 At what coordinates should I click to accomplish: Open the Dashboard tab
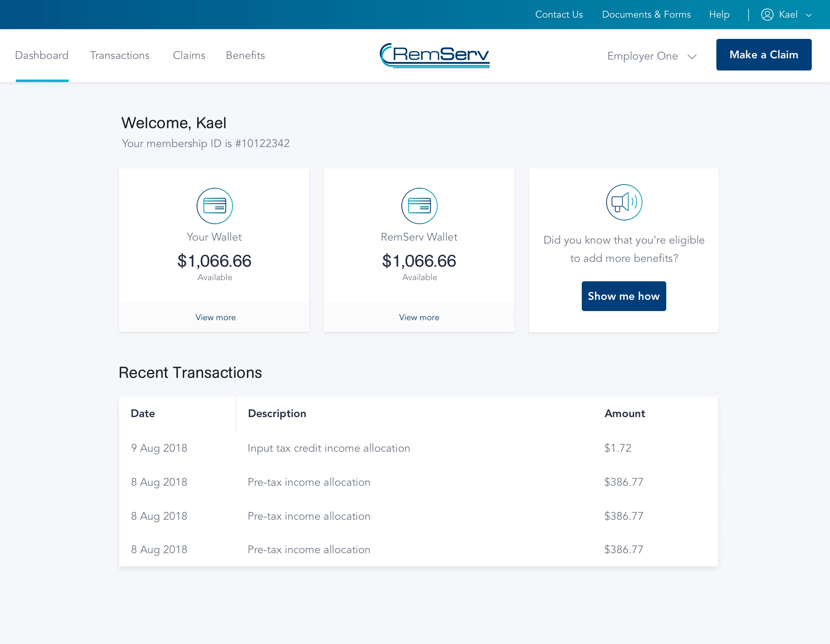pos(42,56)
